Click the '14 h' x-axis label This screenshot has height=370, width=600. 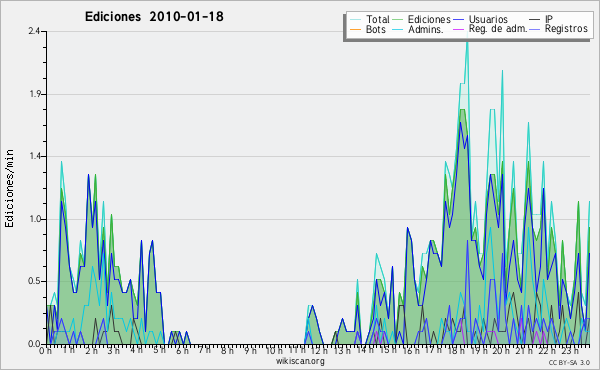point(365,350)
